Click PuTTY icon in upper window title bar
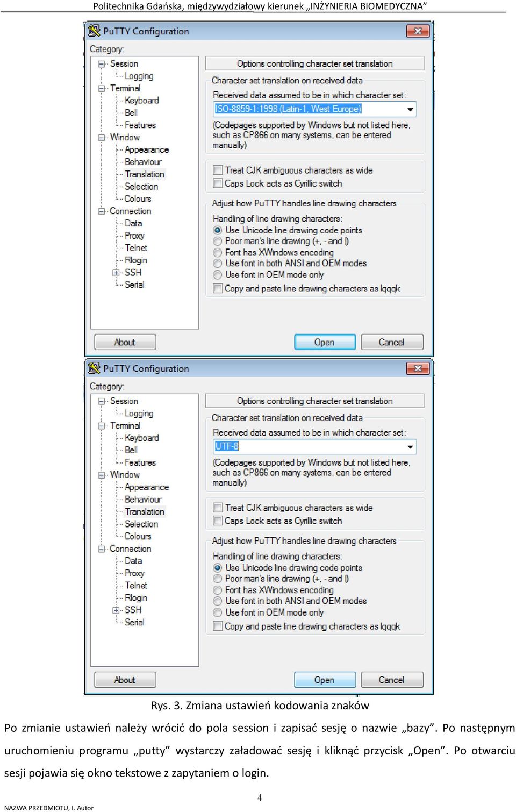 (94, 31)
